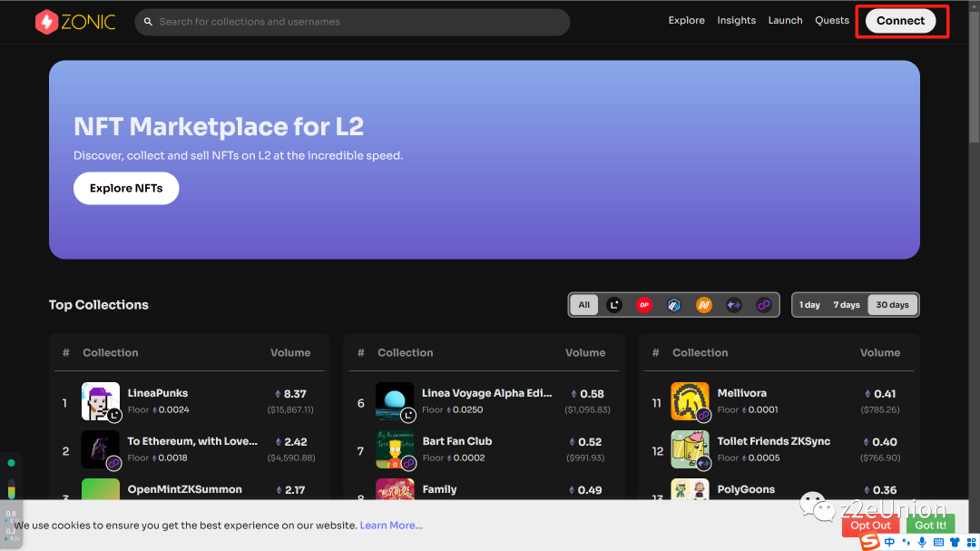Open the cookie Learn More link
Image resolution: width=980 pixels, height=551 pixels.
tap(391, 526)
